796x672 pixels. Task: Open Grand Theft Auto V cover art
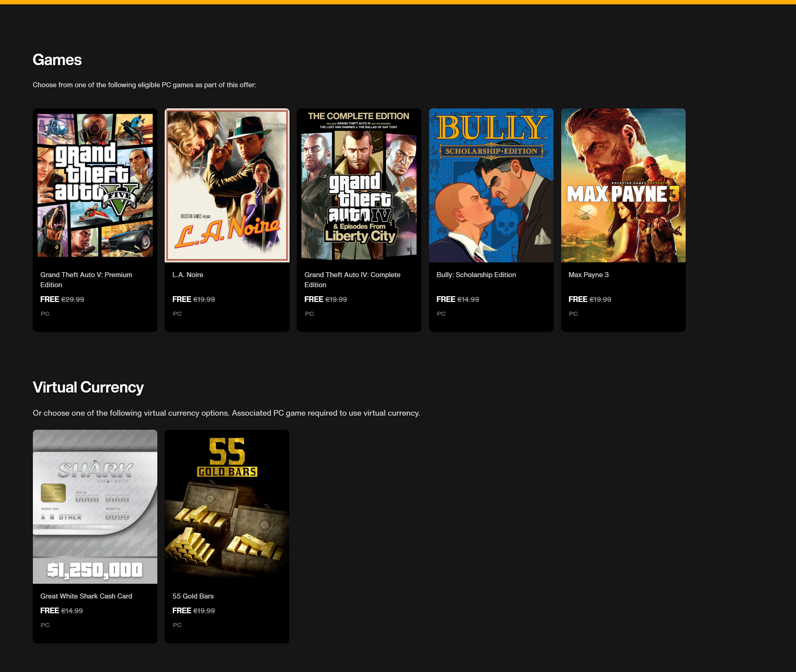95,186
